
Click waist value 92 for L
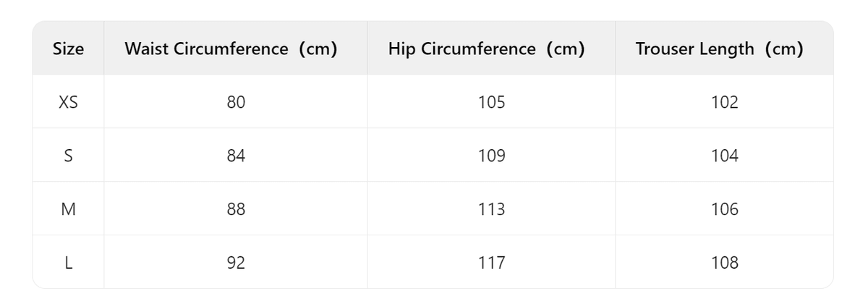[x=236, y=263]
